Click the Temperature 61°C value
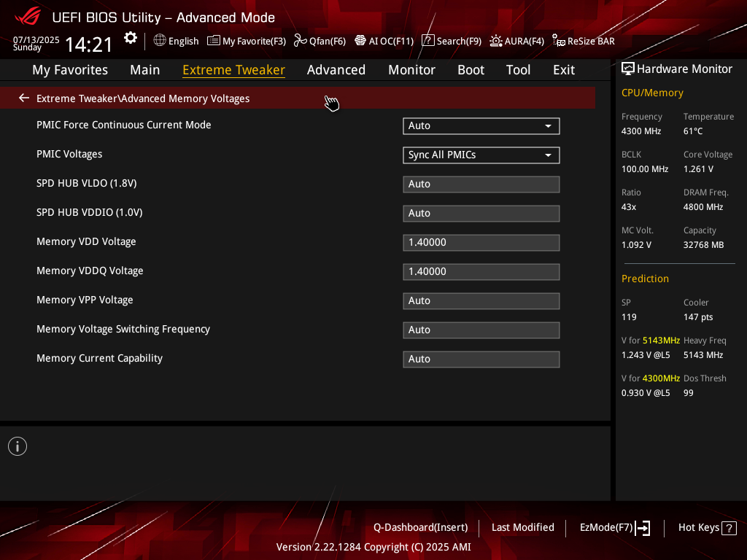 [x=693, y=131]
